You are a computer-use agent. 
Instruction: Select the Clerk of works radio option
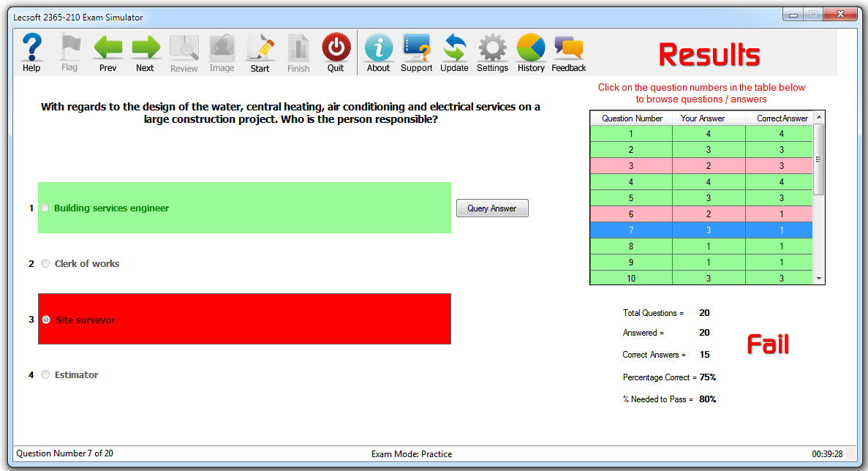[x=45, y=263]
